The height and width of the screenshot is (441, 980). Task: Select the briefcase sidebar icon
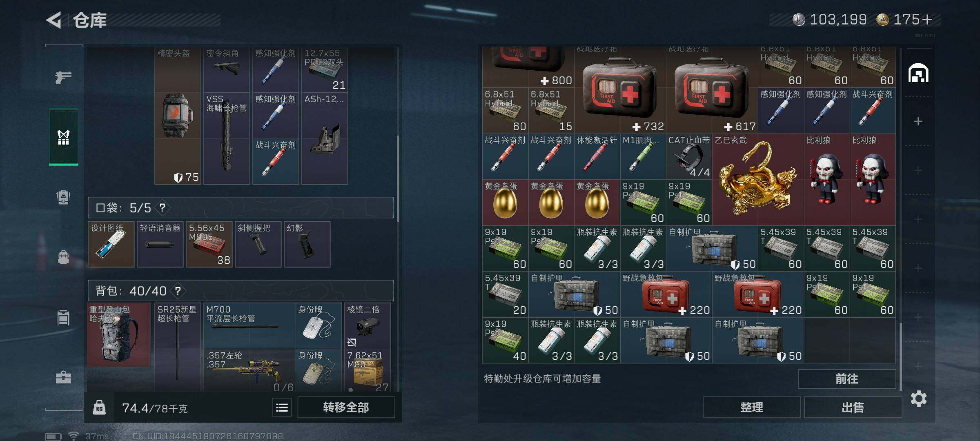(63, 377)
